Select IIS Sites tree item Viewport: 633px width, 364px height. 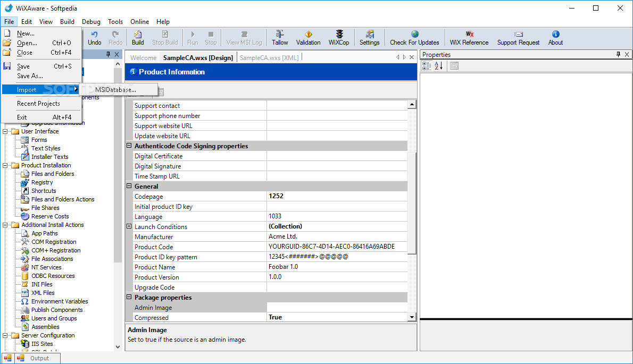42,344
